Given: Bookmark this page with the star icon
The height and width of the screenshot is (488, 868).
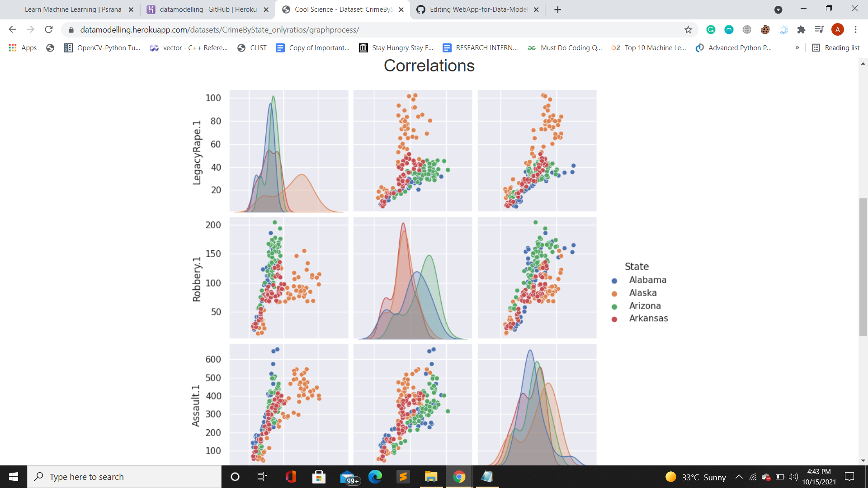Looking at the screenshot, I should pyautogui.click(x=689, y=29).
